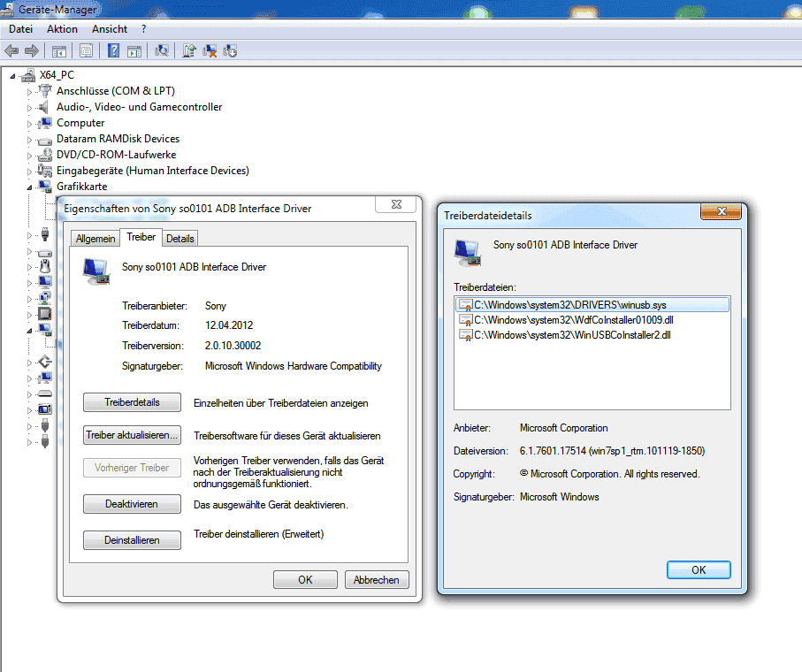
Task: Click Abbrechen in the Eigenschaften dialog
Action: coord(377,580)
